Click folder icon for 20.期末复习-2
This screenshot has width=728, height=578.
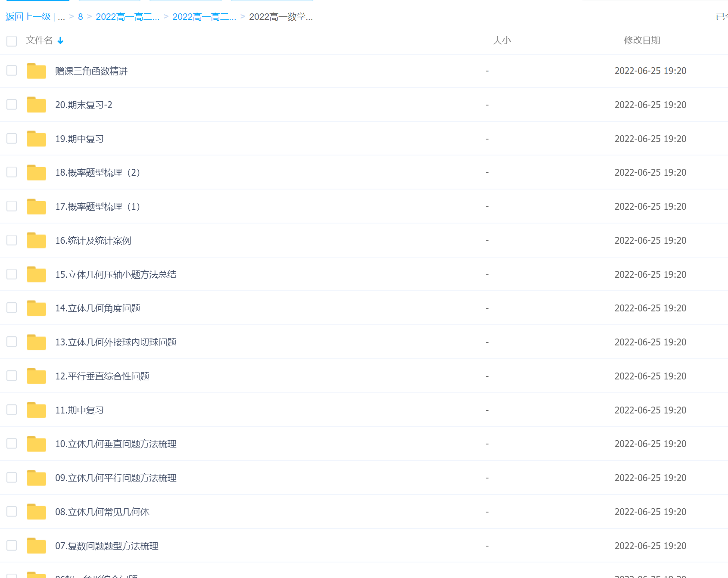pyautogui.click(x=36, y=105)
